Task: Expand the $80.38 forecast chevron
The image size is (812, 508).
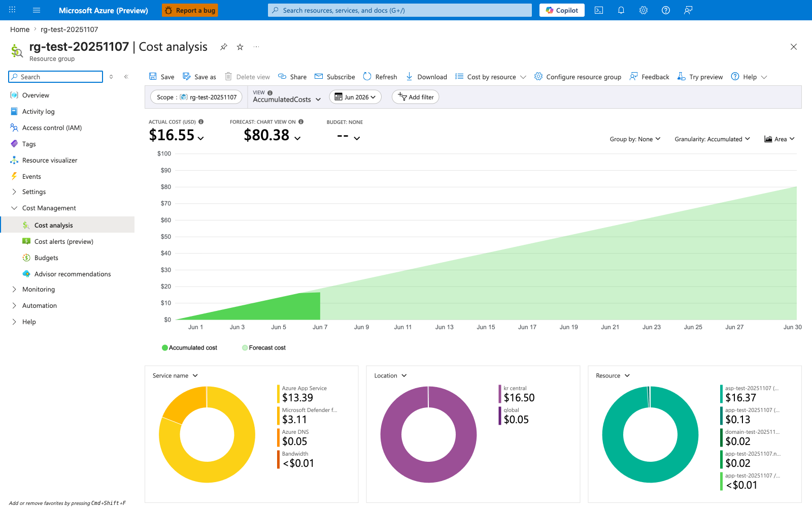Action: [297, 138]
